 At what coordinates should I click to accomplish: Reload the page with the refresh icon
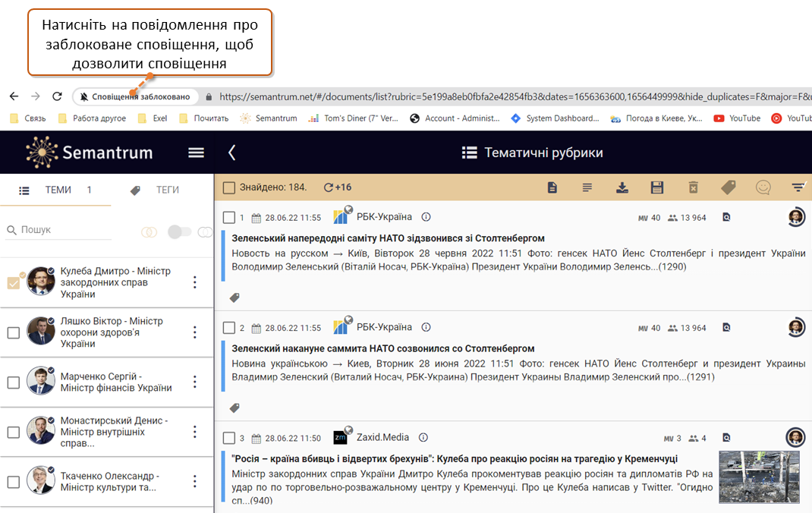[x=57, y=96]
